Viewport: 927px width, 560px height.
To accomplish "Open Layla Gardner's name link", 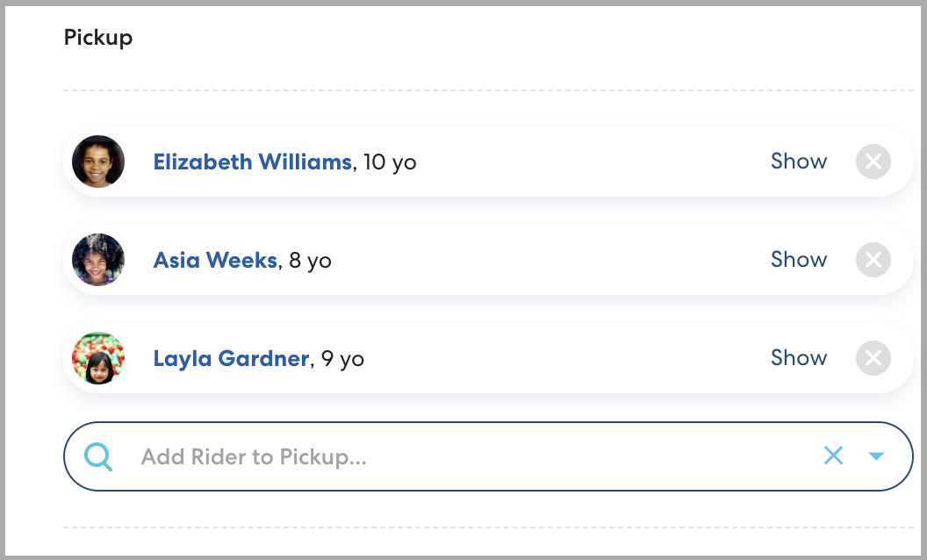I will tap(231, 359).
